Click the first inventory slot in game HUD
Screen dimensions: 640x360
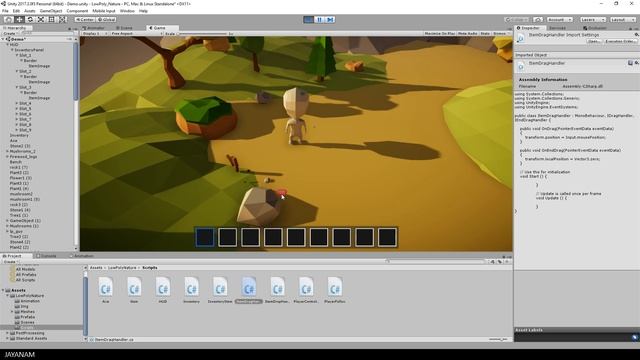[205, 237]
